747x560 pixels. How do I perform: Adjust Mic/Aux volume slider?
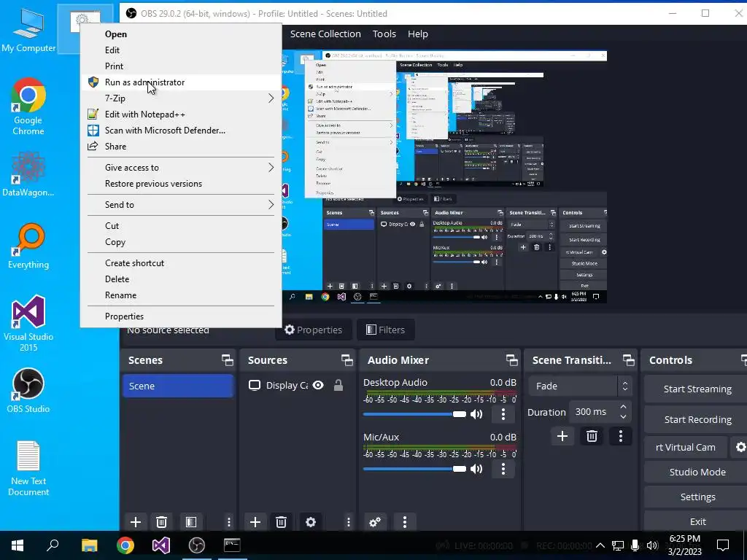click(414, 469)
